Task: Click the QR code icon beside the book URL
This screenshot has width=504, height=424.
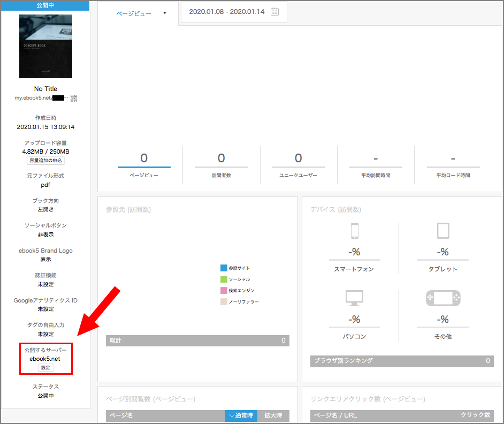Action: coord(74,98)
